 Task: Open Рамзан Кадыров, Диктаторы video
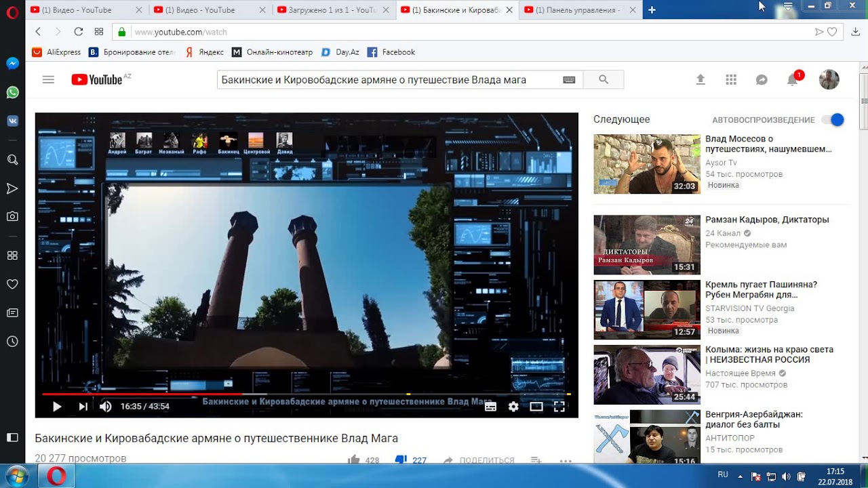(767, 220)
